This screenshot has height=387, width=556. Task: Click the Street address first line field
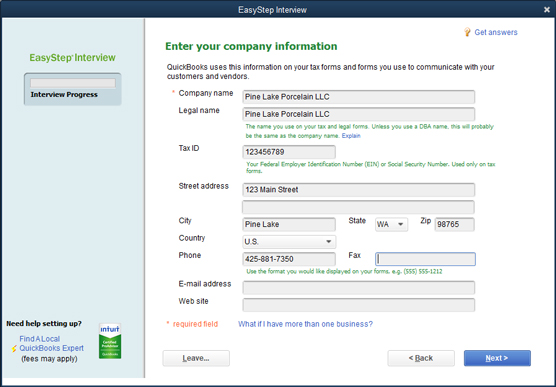358,190
